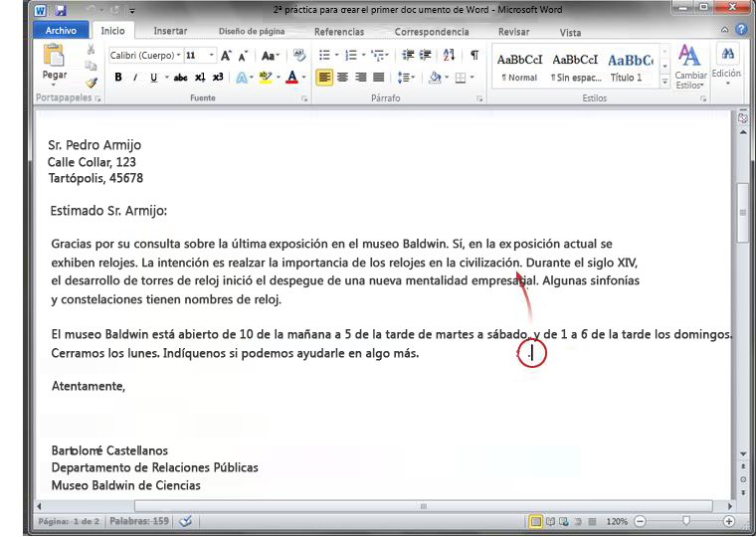This screenshot has width=756, height=537.
Task: Open the Insertar tab
Action: pyautogui.click(x=170, y=32)
